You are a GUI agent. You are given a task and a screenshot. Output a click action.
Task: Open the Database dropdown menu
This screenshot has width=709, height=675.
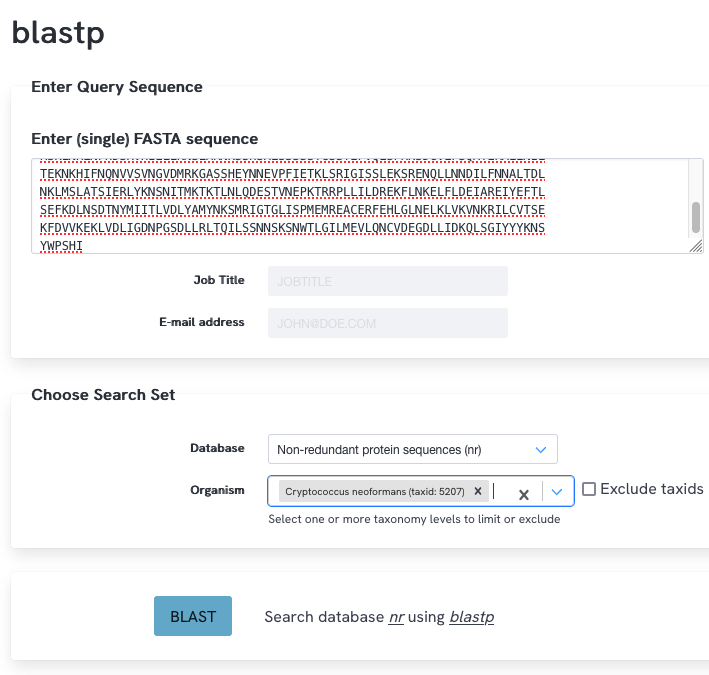[412, 449]
